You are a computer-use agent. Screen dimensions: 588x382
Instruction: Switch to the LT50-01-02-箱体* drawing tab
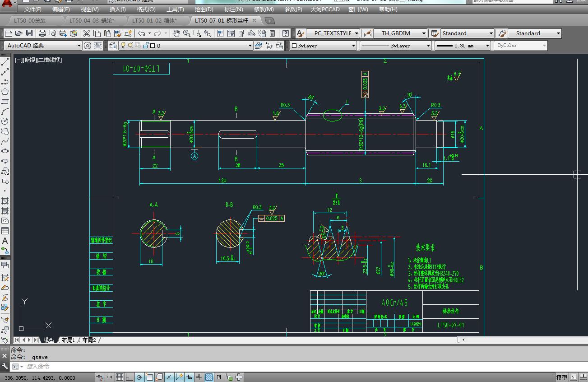155,21
